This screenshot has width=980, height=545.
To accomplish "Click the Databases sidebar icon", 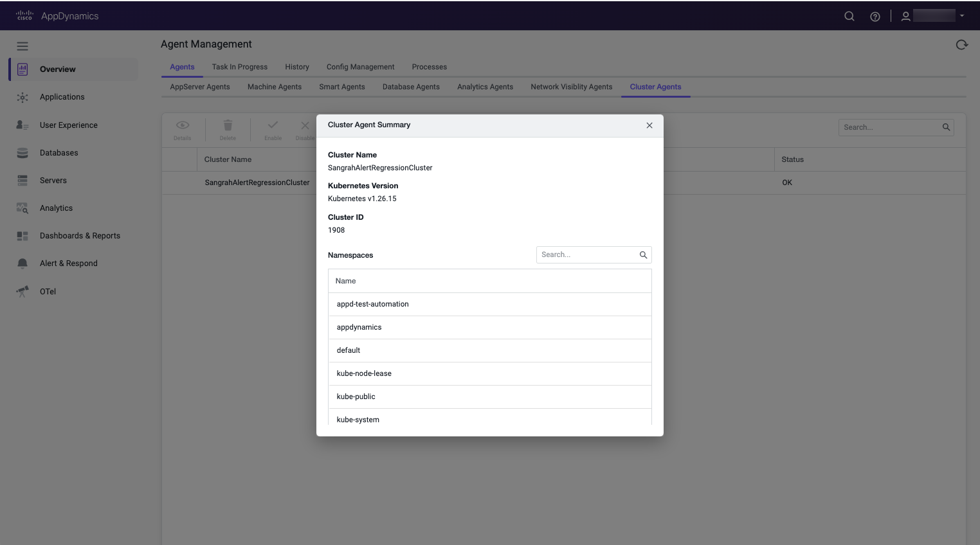I will [x=23, y=153].
